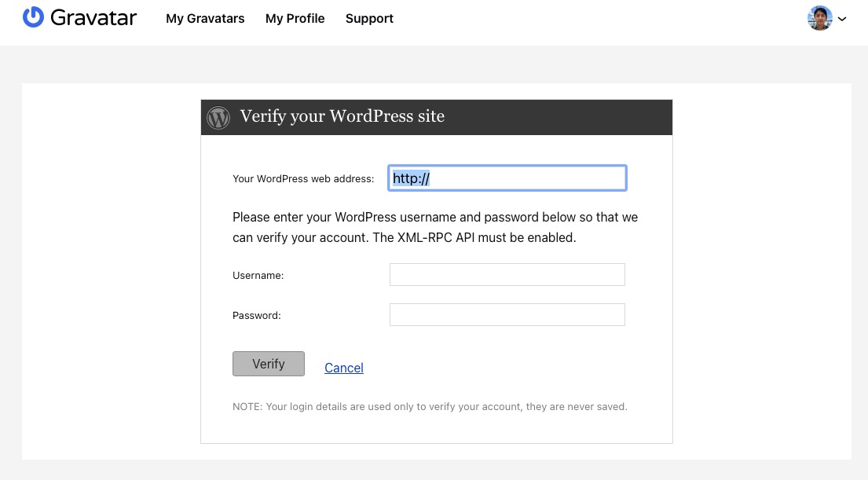This screenshot has width=868, height=480.
Task: Click the Cancel link
Action: point(344,368)
